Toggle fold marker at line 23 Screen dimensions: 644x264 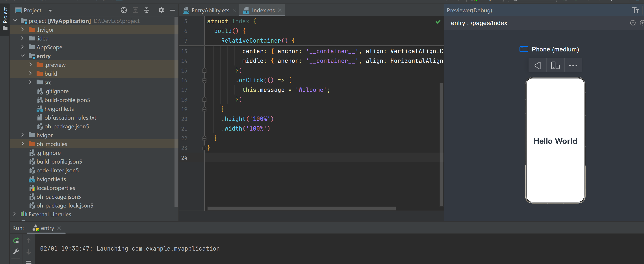tap(204, 148)
